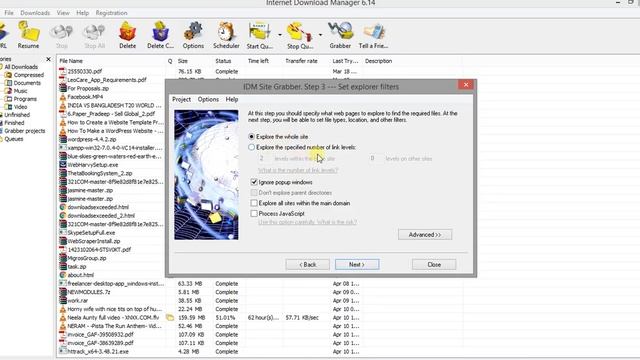This screenshot has width=640, height=360.
Task: Click the Tell a Friend icon
Action: click(x=373, y=35)
